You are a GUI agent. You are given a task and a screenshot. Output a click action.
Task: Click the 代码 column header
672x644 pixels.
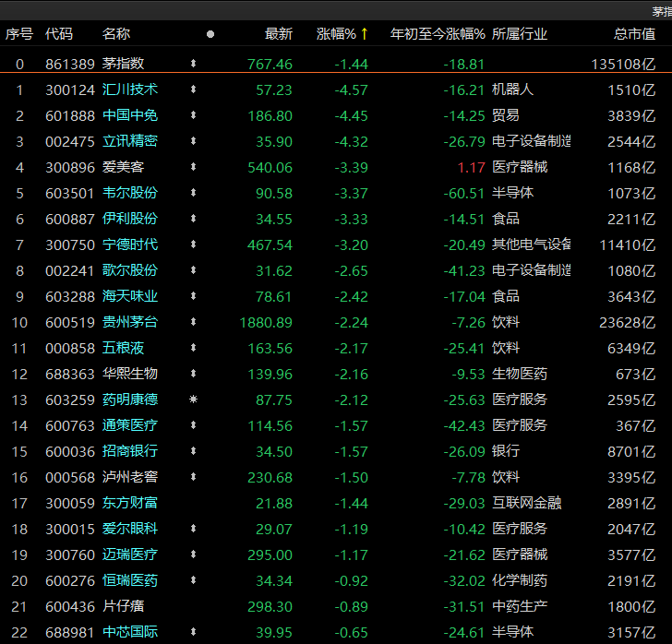pyautogui.click(x=59, y=34)
